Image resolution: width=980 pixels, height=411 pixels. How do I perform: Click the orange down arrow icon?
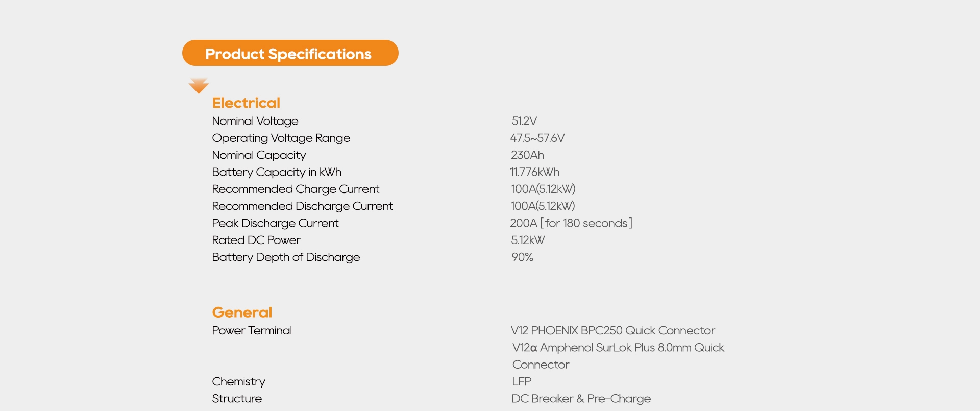(199, 86)
